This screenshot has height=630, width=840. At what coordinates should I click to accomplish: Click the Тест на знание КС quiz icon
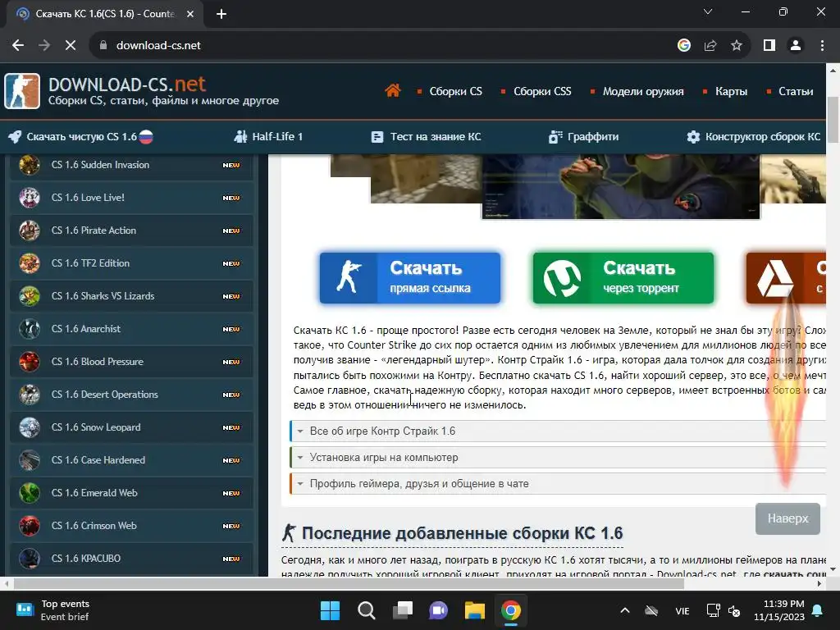(377, 137)
